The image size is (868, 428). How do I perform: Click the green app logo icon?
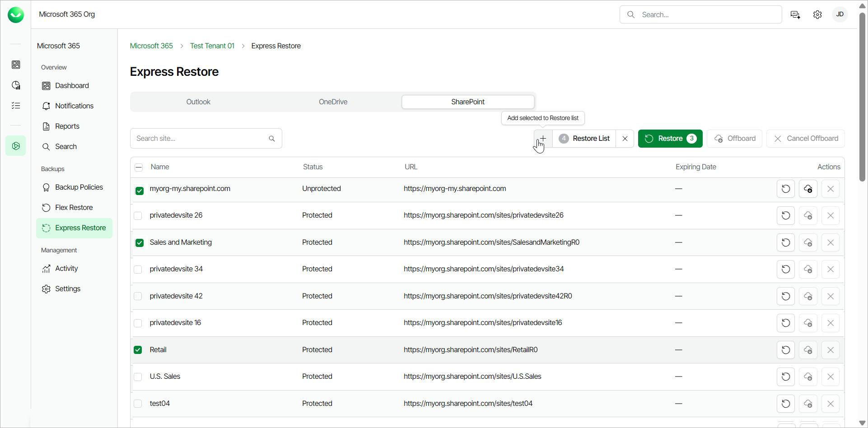click(16, 15)
